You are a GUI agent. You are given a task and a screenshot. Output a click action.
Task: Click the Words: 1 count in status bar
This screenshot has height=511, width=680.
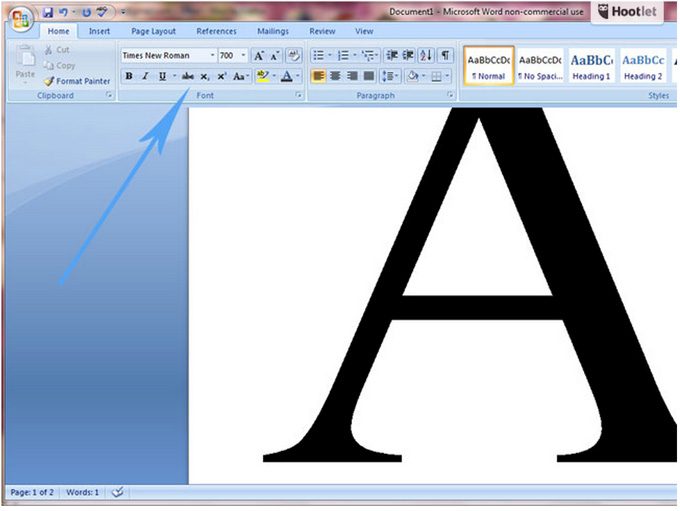tap(82, 492)
